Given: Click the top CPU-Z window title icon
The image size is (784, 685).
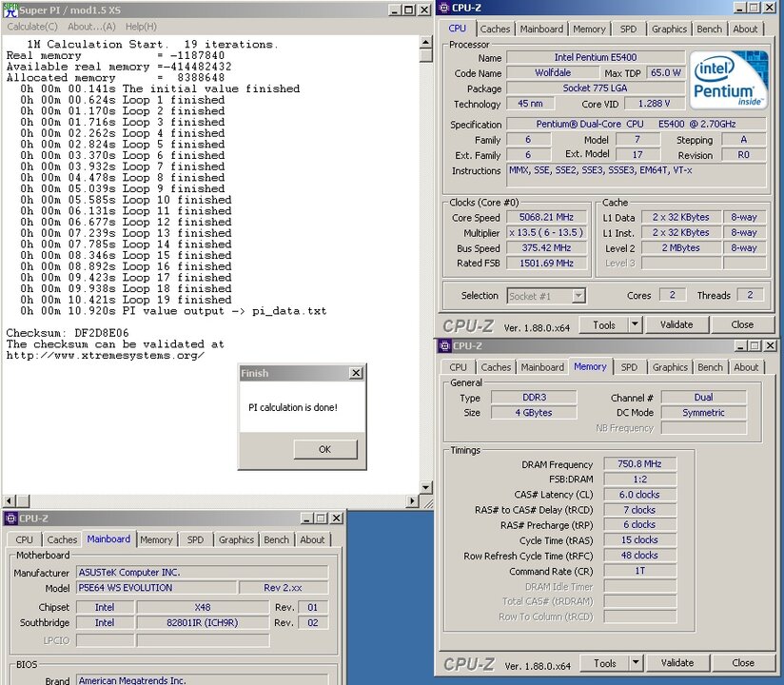Looking at the screenshot, I should 443,8.
